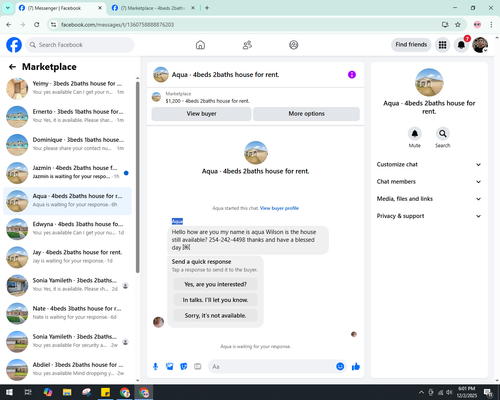The image size is (500, 400).
Task: Click Aqua listing thumbnail in right panel
Action: pyautogui.click(x=429, y=82)
